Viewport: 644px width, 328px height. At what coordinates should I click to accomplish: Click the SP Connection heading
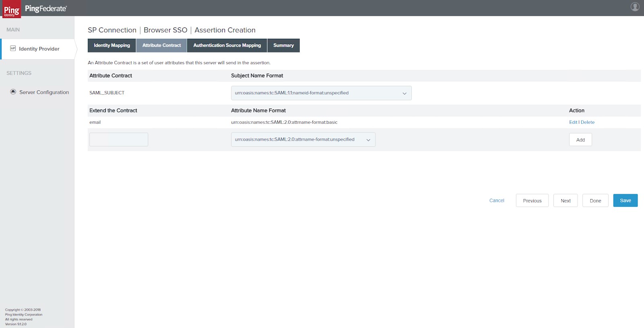click(x=112, y=30)
